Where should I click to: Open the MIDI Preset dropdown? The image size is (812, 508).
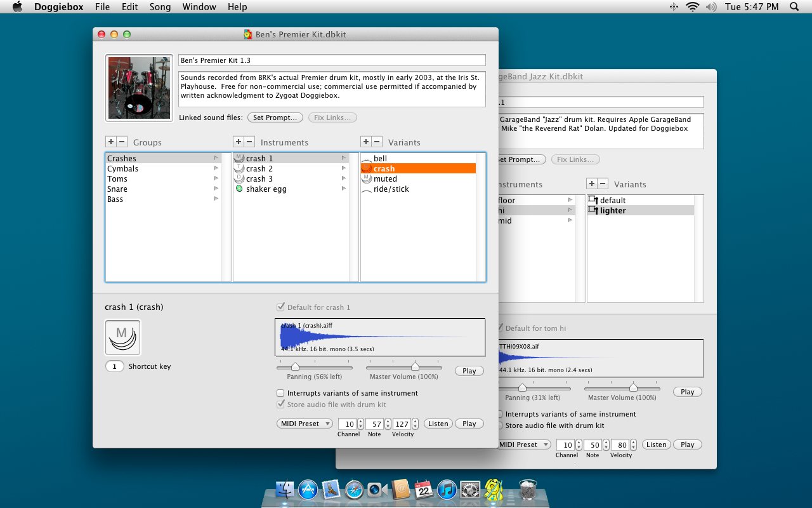point(304,424)
